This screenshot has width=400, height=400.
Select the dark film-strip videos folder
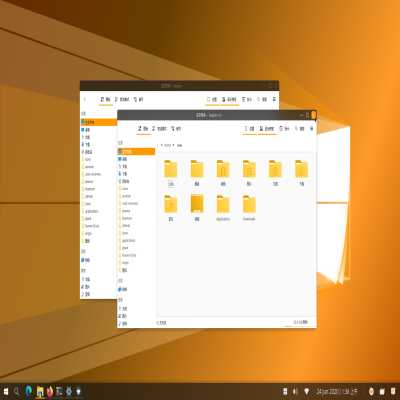point(197,208)
